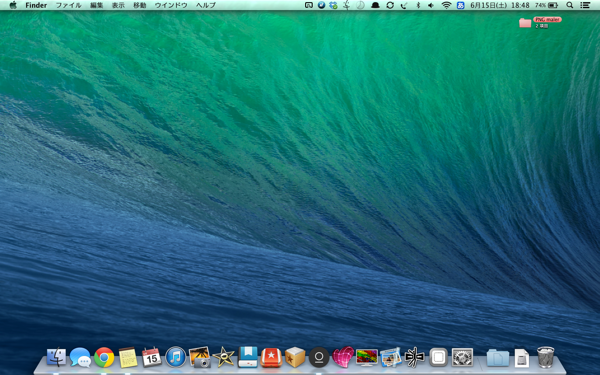Open the colorful monitor icon in Dock
Image resolution: width=600 pixels, height=375 pixels.
tap(367, 357)
